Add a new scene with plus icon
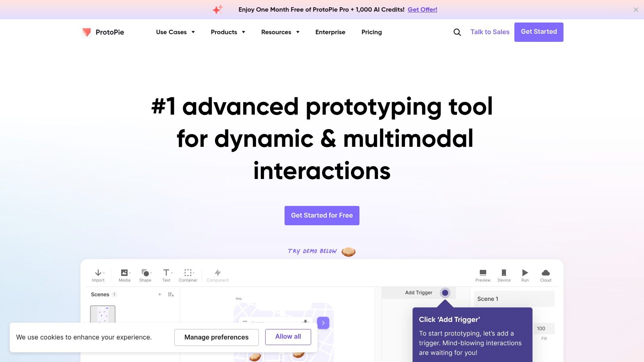The height and width of the screenshot is (362, 644). click(x=160, y=294)
